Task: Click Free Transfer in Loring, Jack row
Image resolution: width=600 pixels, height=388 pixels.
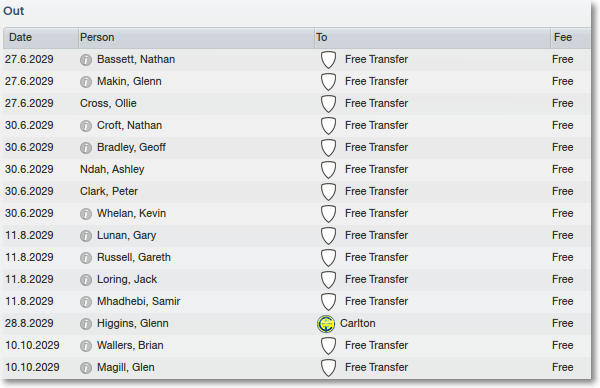Action: coord(377,279)
